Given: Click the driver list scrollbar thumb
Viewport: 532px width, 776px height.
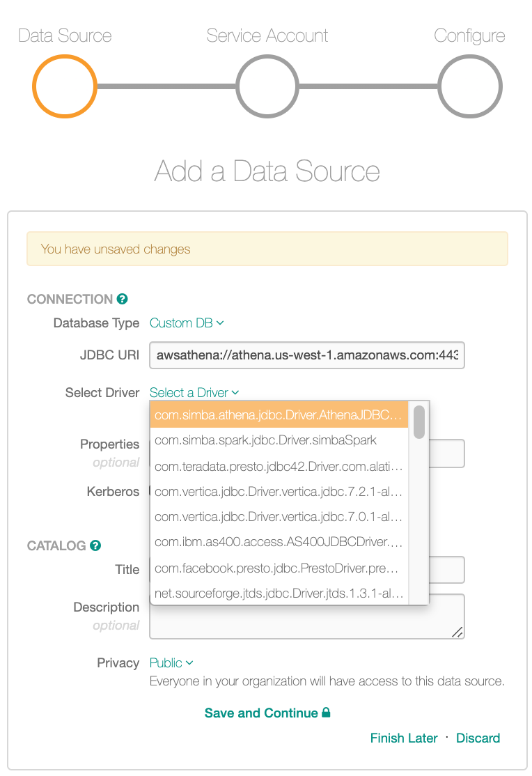Looking at the screenshot, I should (x=419, y=421).
